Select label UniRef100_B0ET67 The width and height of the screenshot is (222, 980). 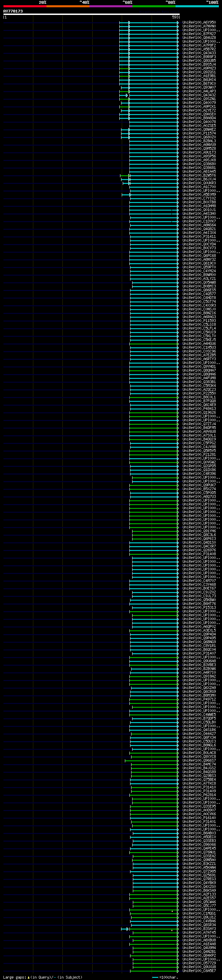click(199, 589)
